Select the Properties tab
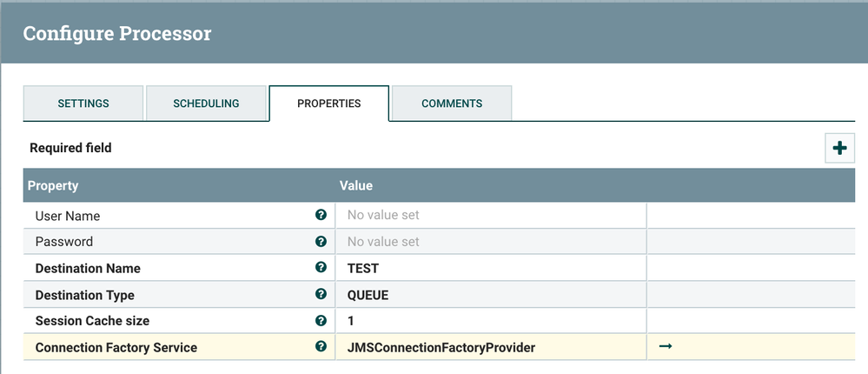The width and height of the screenshot is (868, 374). pos(328,104)
